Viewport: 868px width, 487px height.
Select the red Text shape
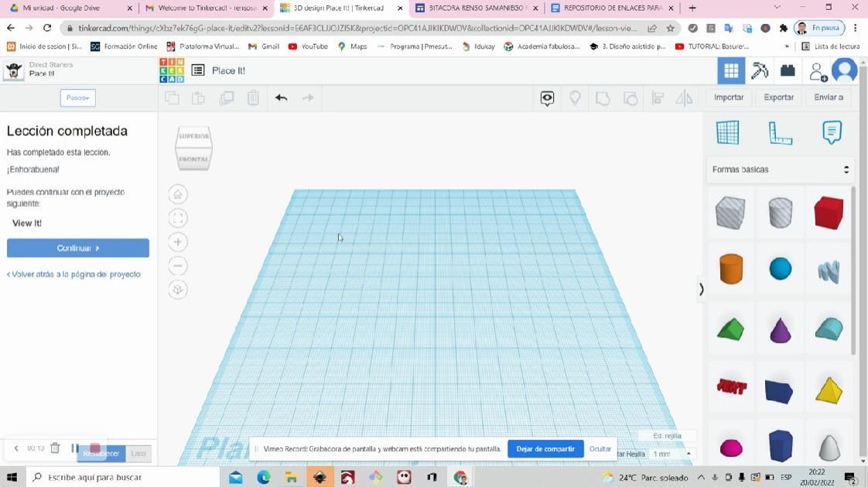[x=731, y=386]
